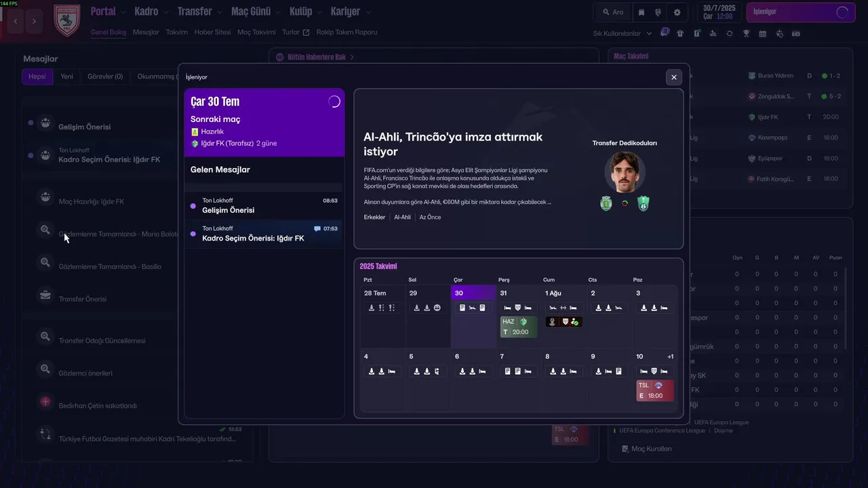This screenshot has height=488, width=868.
Task: Click 'Gözlemci önerileri' in the Mesajlar list
Action: (85, 373)
